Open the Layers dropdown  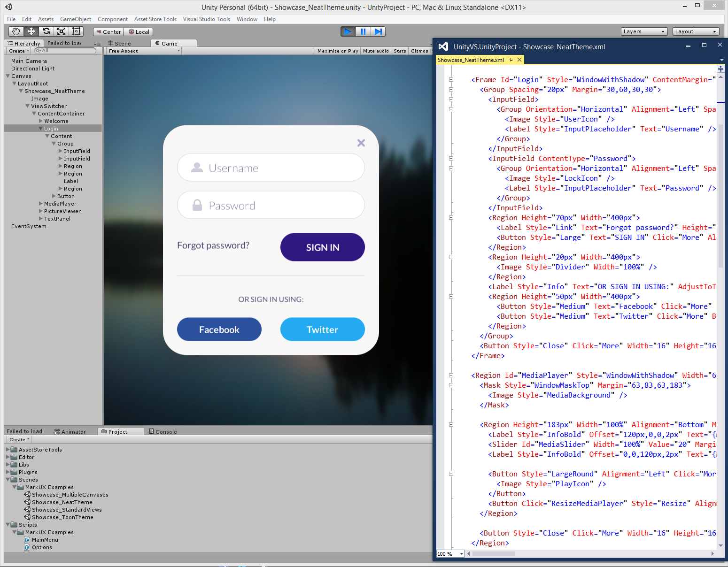[x=644, y=31]
